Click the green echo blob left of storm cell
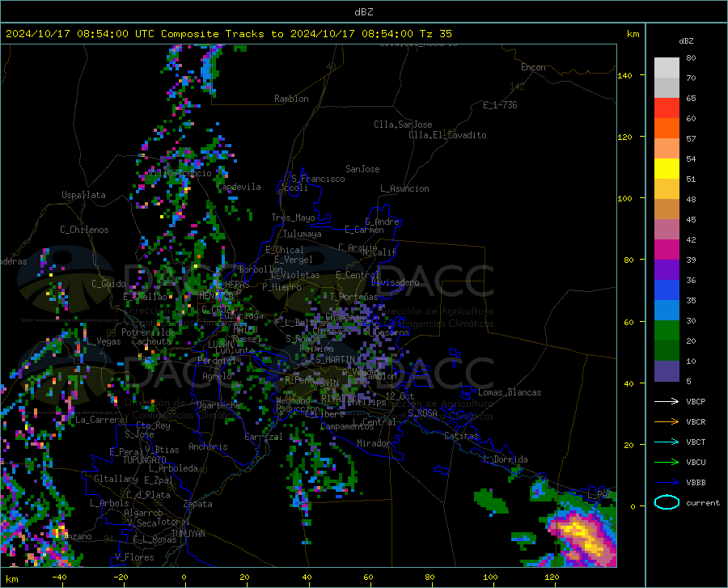 click(x=491, y=501)
